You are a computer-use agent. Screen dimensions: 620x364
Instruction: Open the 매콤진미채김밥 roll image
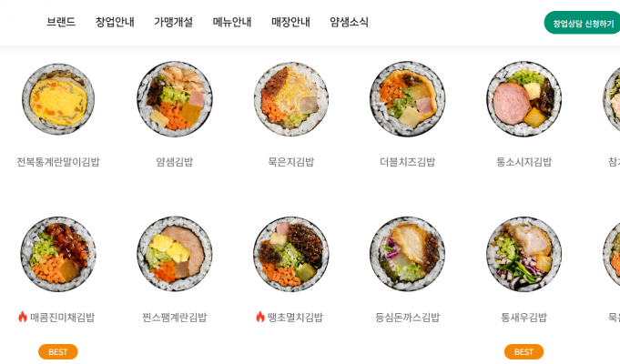[x=58, y=254]
